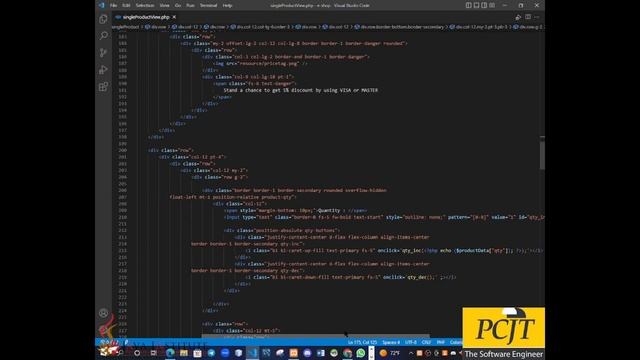Click the UTF-8 encoding status item
640x360 pixels.
pos(411,342)
